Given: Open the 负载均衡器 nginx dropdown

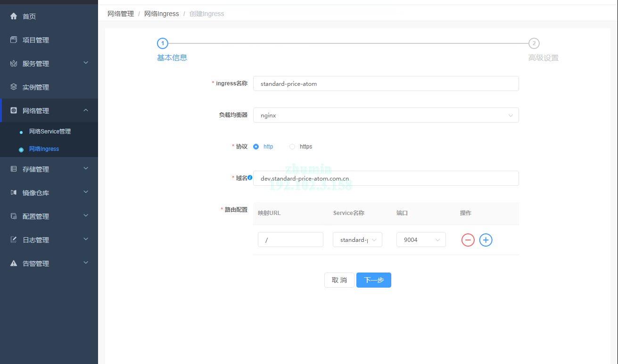Looking at the screenshot, I should pyautogui.click(x=386, y=115).
